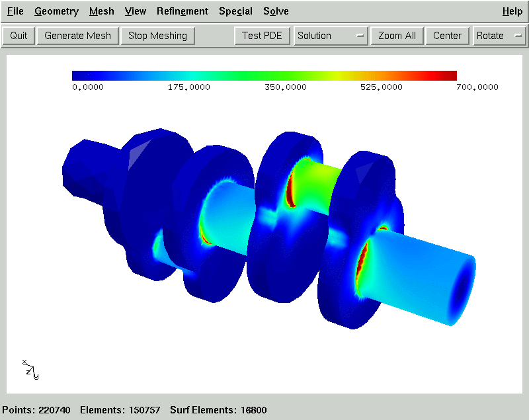Viewport: 529px width, 420px height.
Task: Click the 0.0000 colorbar label
Action: [88, 87]
